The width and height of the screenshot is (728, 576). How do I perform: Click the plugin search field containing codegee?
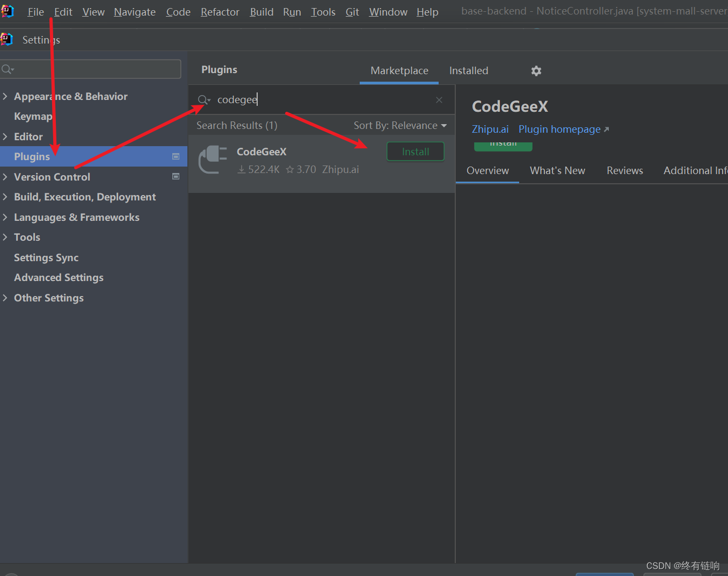click(321, 100)
